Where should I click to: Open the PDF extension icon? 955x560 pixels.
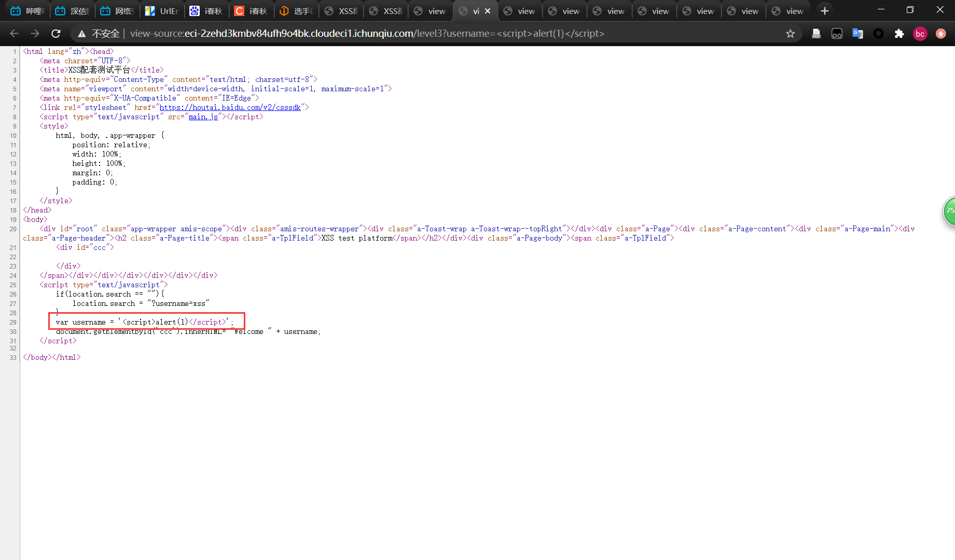coord(816,34)
